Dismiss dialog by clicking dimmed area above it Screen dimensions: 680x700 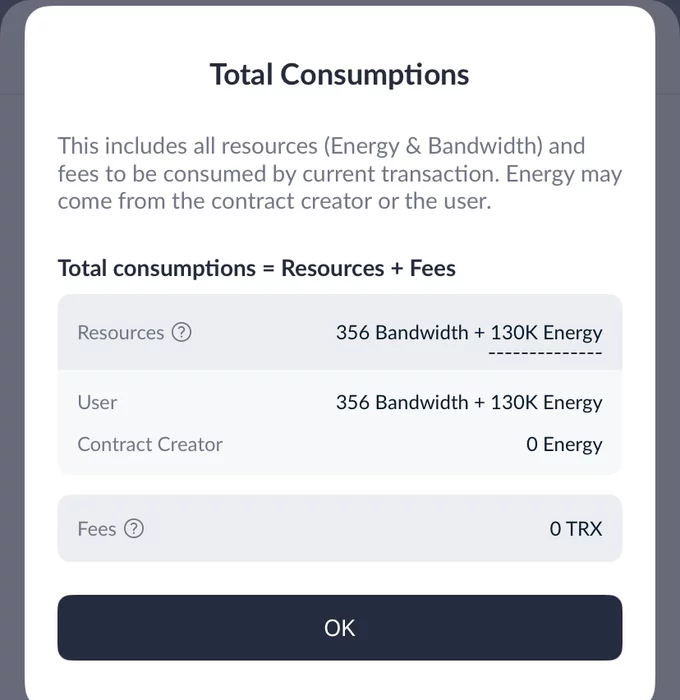tap(340, 3)
